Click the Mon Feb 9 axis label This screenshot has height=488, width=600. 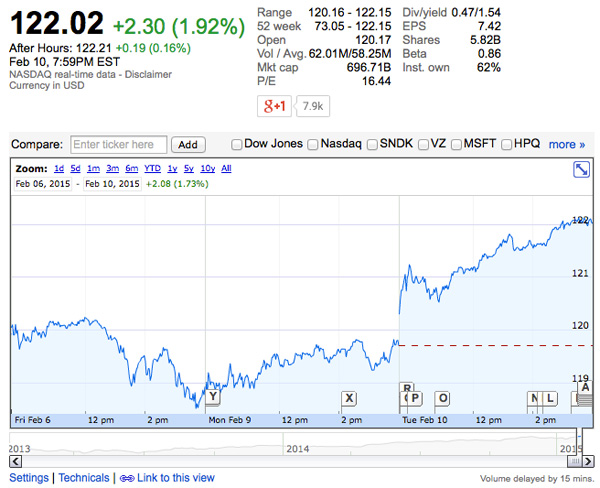(230, 420)
